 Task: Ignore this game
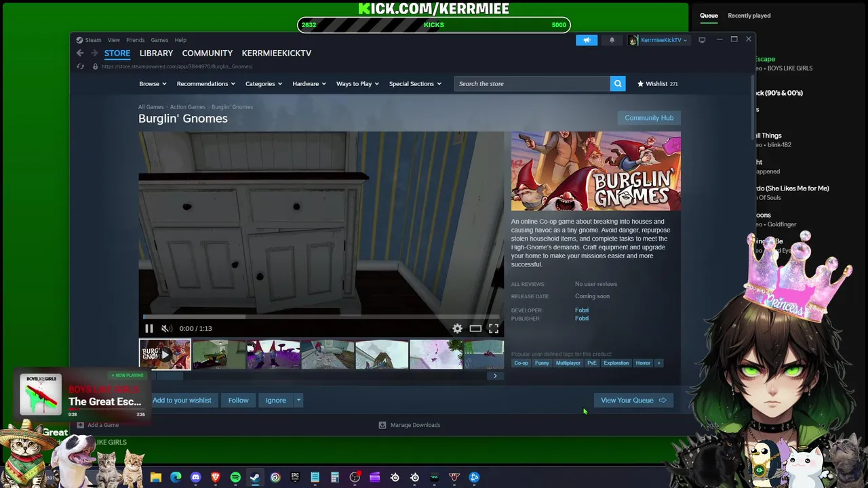click(x=276, y=401)
